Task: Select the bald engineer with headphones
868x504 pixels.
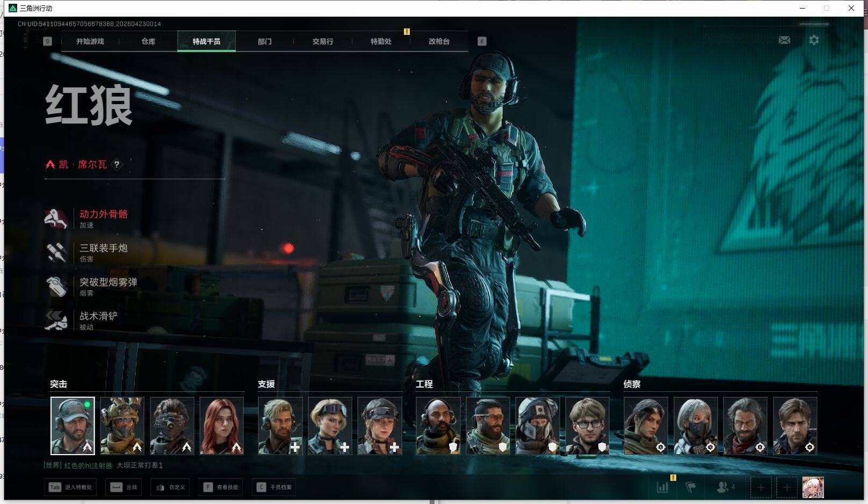Action: (x=438, y=426)
